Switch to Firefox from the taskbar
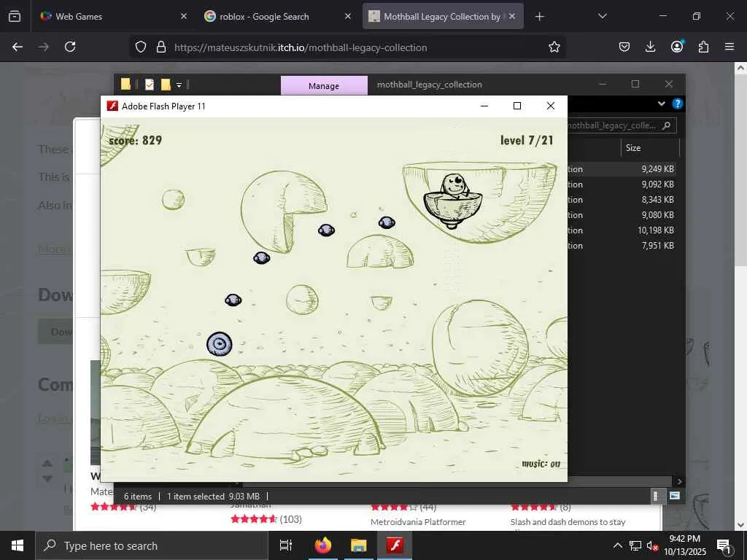 click(x=322, y=545)
